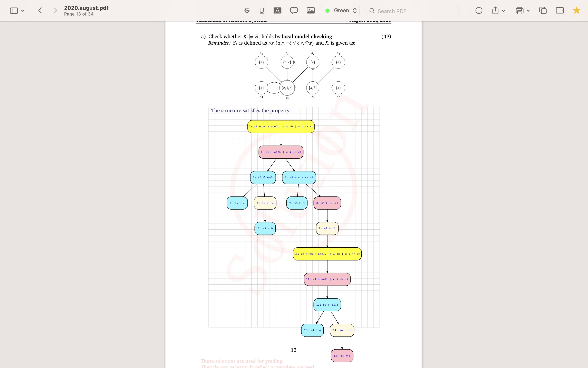
Task: Click page number 13 at bottom
Action: (x=294, y=350)
